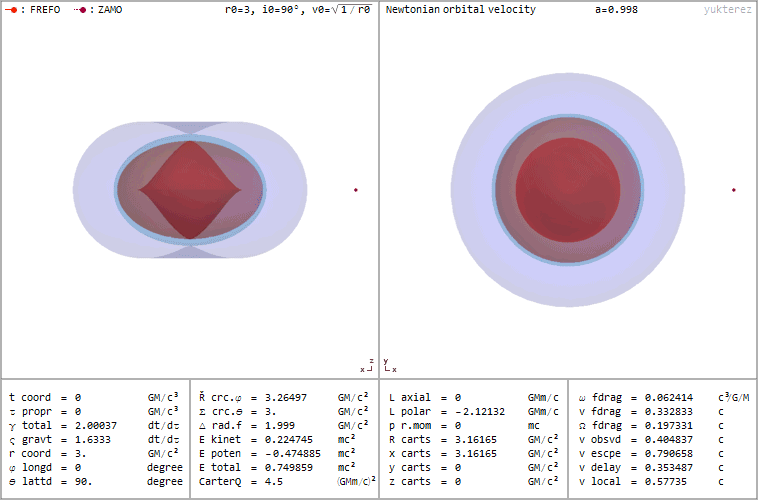758x500 pixels.
Task: Click the E total value 0.749859
Action: [x=289, y=468]
